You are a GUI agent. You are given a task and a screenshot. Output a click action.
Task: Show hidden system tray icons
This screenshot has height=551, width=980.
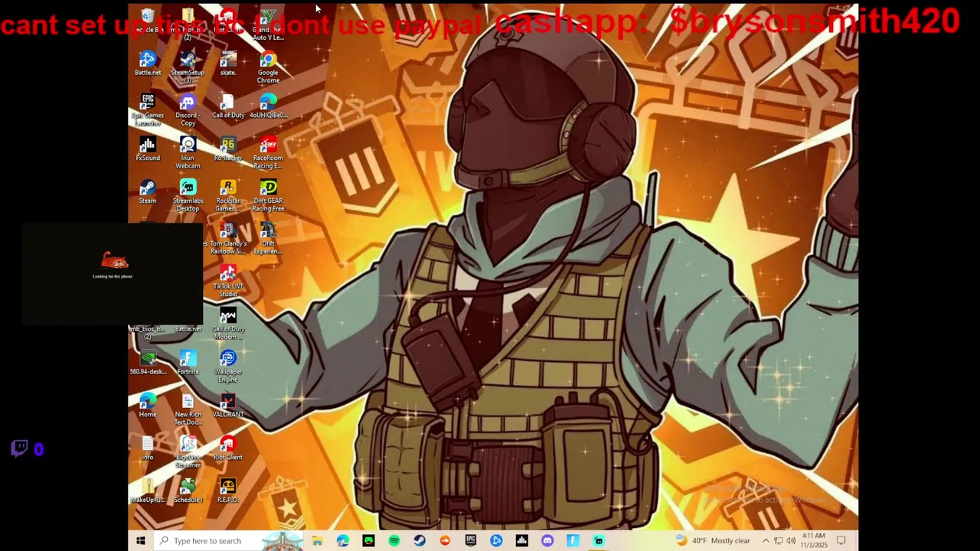point(766,541)
